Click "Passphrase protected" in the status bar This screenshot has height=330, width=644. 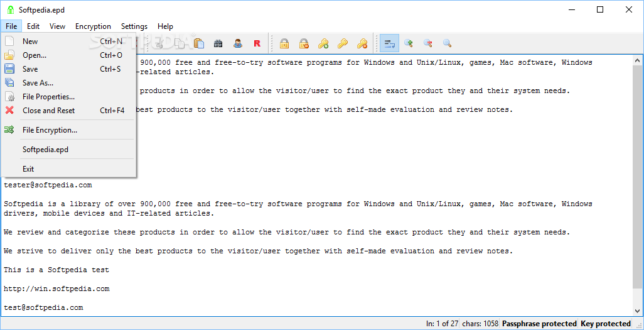point(539,324)
